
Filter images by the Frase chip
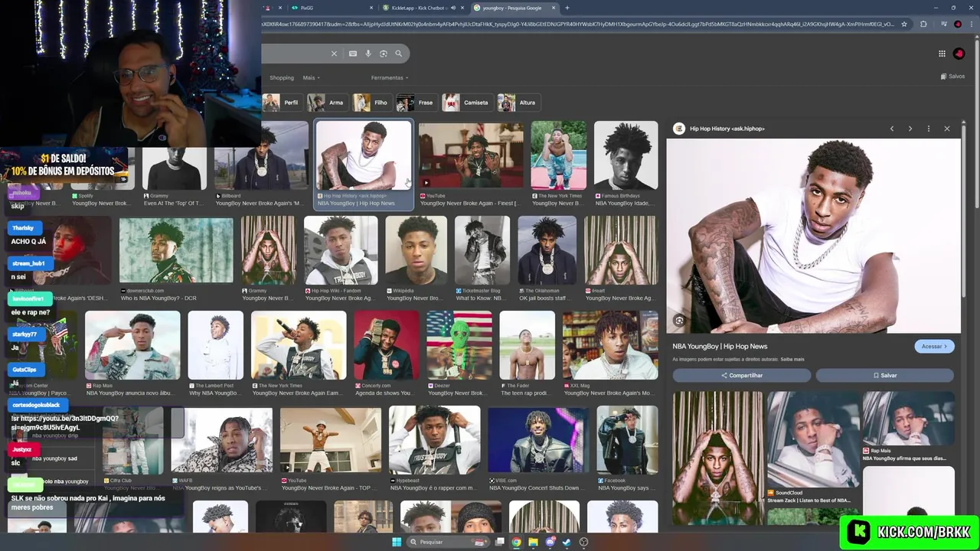(416, 103)
